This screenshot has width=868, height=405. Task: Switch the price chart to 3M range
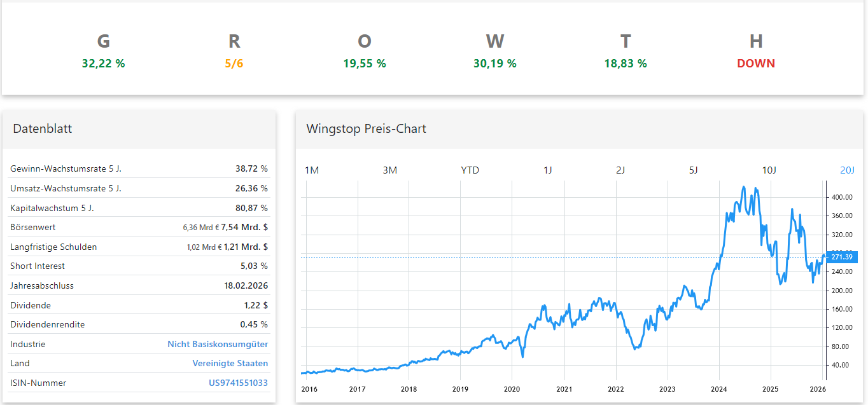pyautogui.click(x=390, y=170)
